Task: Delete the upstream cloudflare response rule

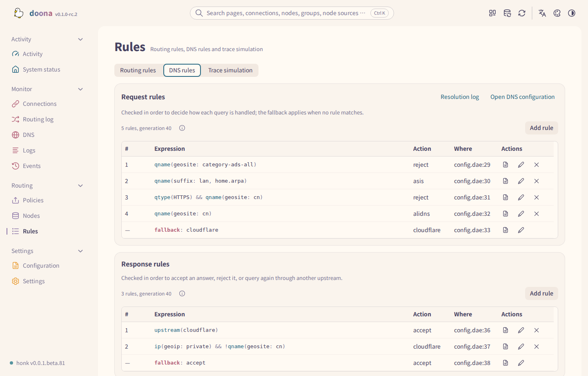Action: coord(537,330)
